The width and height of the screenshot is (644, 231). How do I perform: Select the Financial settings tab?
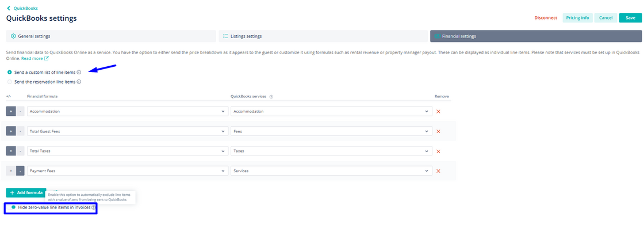pyautogui.click(x=535, y=36)
